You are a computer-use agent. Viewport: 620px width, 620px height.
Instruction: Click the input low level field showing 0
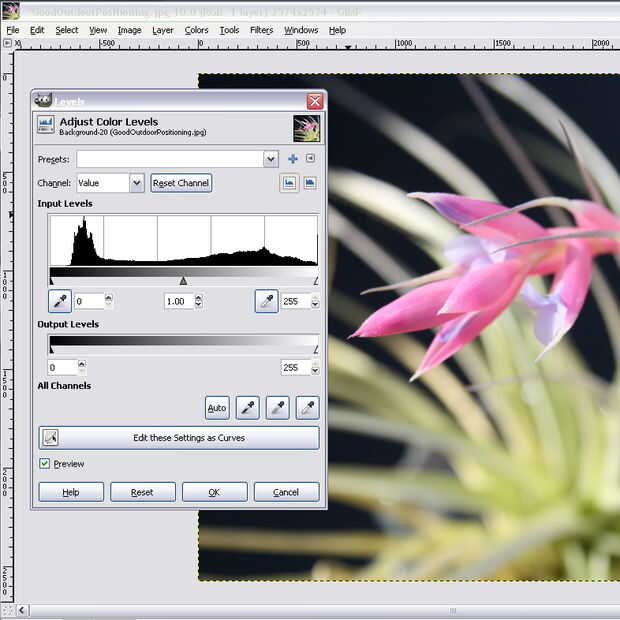click(x=89, y=301)
